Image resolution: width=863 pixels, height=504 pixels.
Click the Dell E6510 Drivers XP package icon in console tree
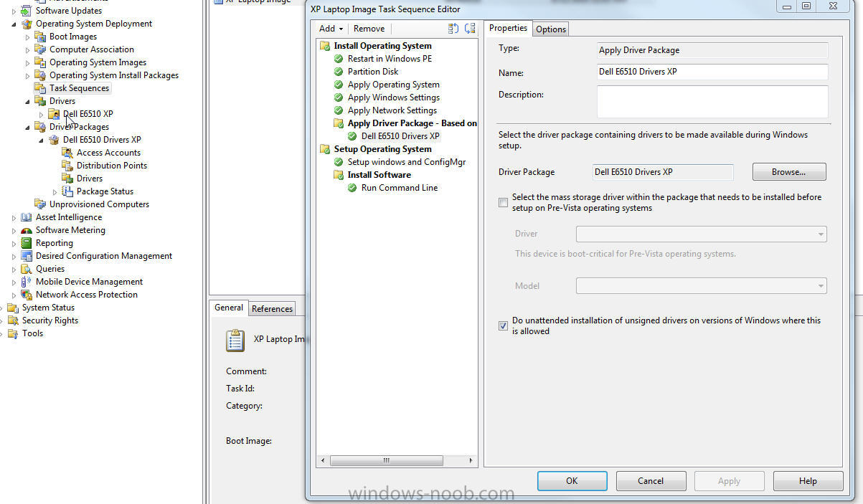(x=54, y=140)
